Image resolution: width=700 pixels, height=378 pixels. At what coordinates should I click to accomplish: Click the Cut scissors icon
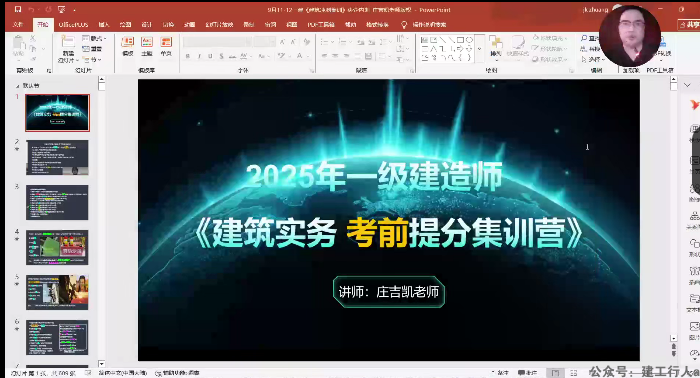33,39
